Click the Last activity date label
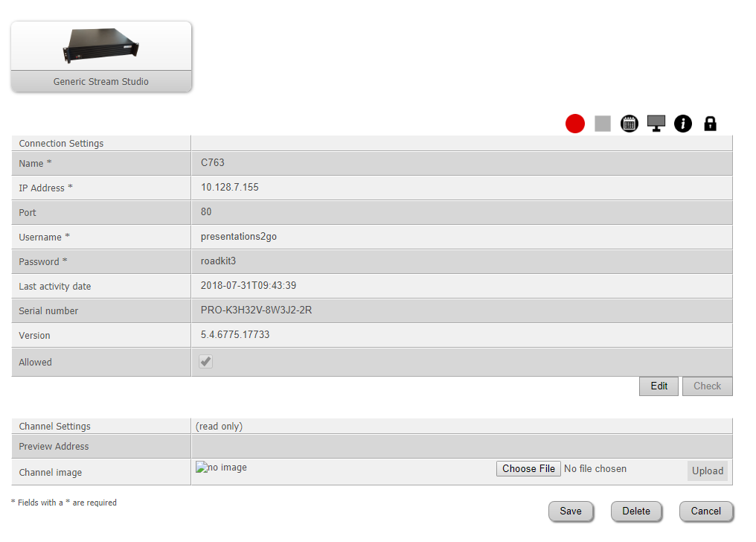 pos(54,287)
